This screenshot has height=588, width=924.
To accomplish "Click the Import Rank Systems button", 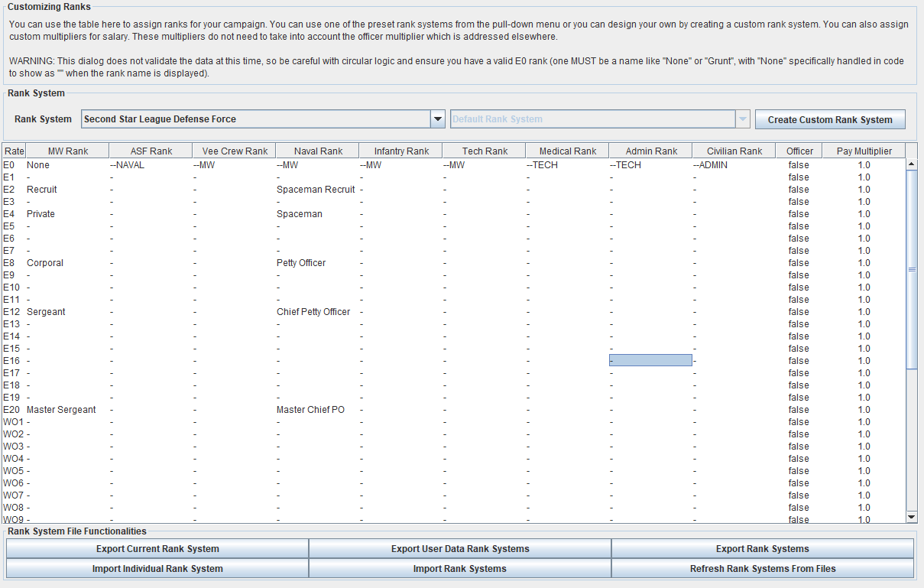I will click(459, 569).
